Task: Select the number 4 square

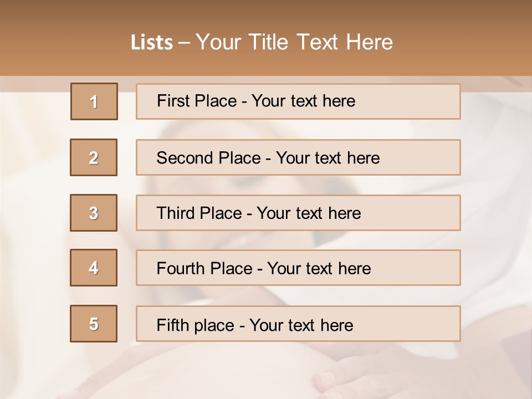Action: click(94, 268)
